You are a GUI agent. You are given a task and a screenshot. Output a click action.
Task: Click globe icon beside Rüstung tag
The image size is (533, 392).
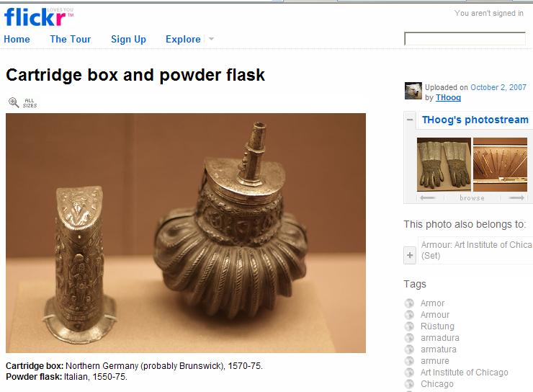point(409,326)
